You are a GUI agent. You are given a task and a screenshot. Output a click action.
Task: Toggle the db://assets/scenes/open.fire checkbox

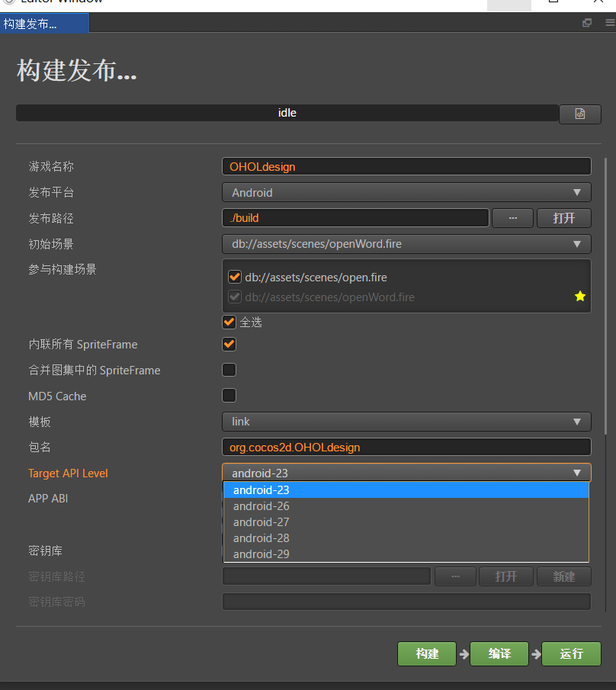click(235, 278)
